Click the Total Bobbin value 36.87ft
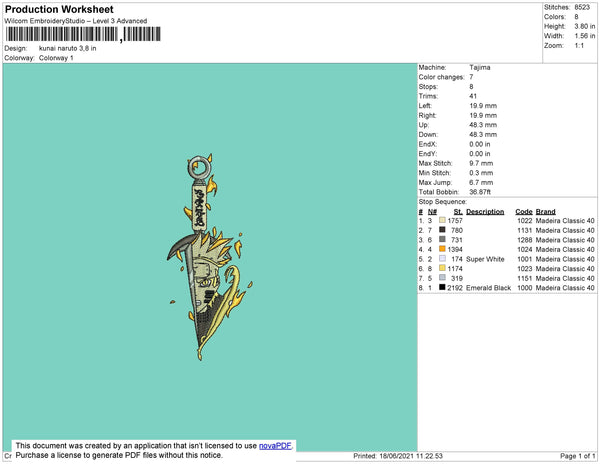 pyautogui.click(x=480, y=192)
